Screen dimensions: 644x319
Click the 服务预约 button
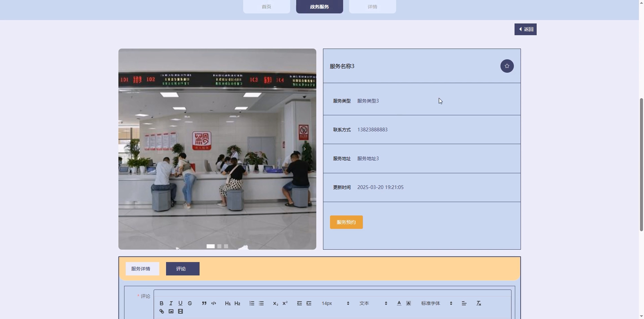[x=346, y=222]
